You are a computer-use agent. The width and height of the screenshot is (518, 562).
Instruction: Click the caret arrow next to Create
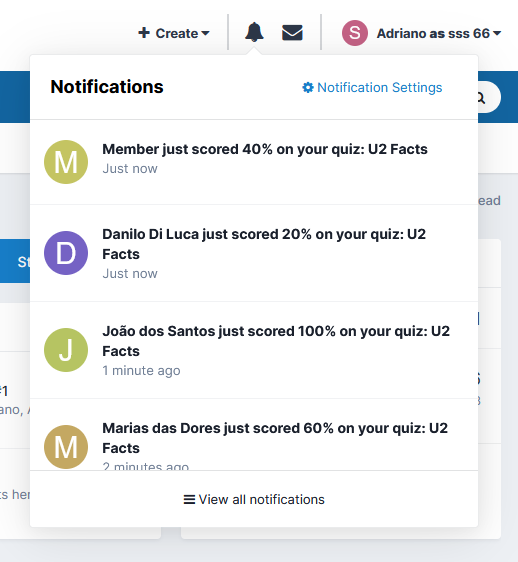[x=205, y=33]
